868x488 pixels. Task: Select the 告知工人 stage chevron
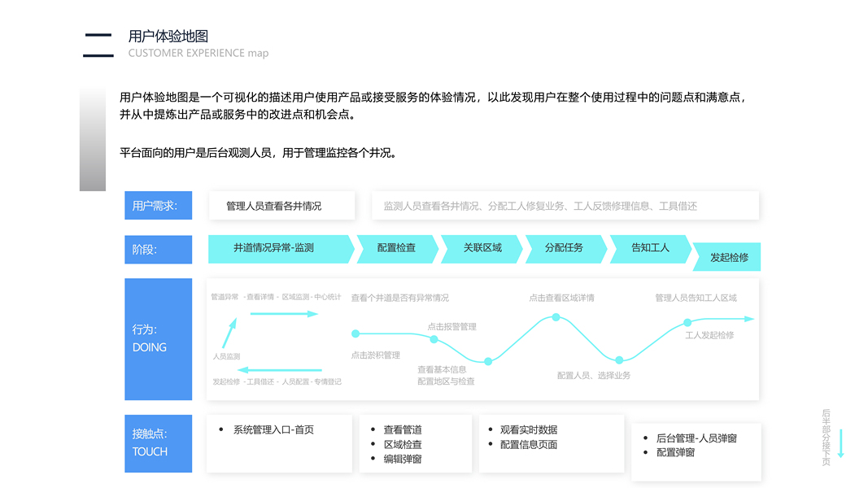pos(651,248)
